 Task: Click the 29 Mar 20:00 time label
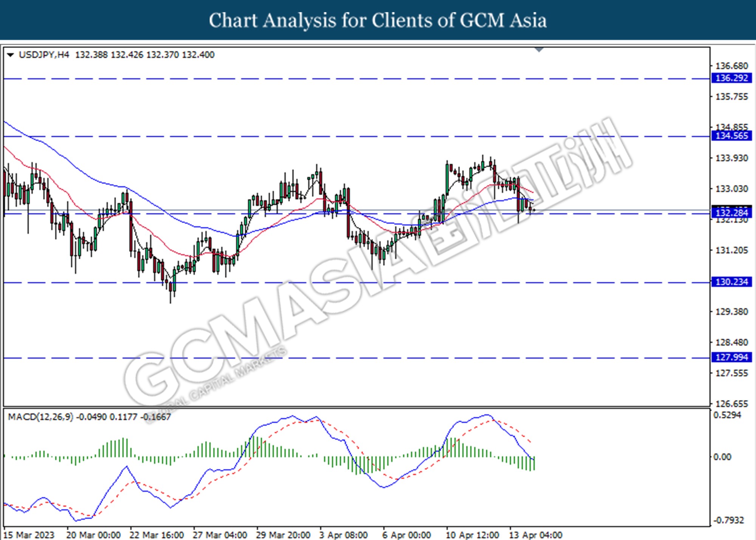click(x=283, y=535)
